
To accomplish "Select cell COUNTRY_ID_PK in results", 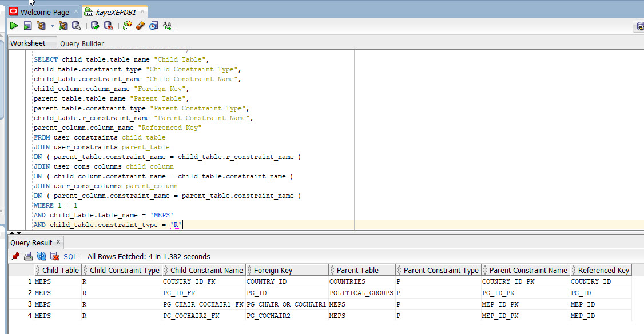I will (525, 281).
